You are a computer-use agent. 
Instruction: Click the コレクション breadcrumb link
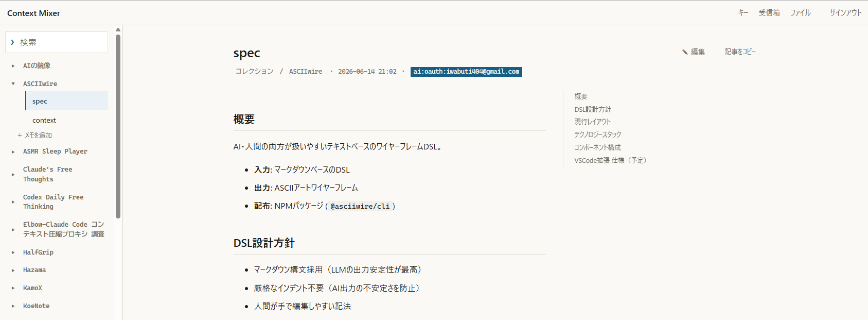(254, 71)
